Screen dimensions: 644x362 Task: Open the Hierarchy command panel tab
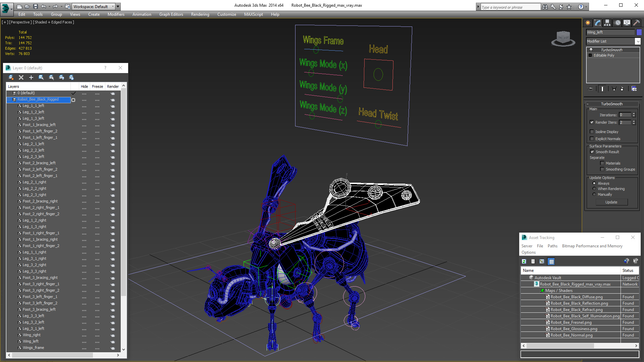607,23
